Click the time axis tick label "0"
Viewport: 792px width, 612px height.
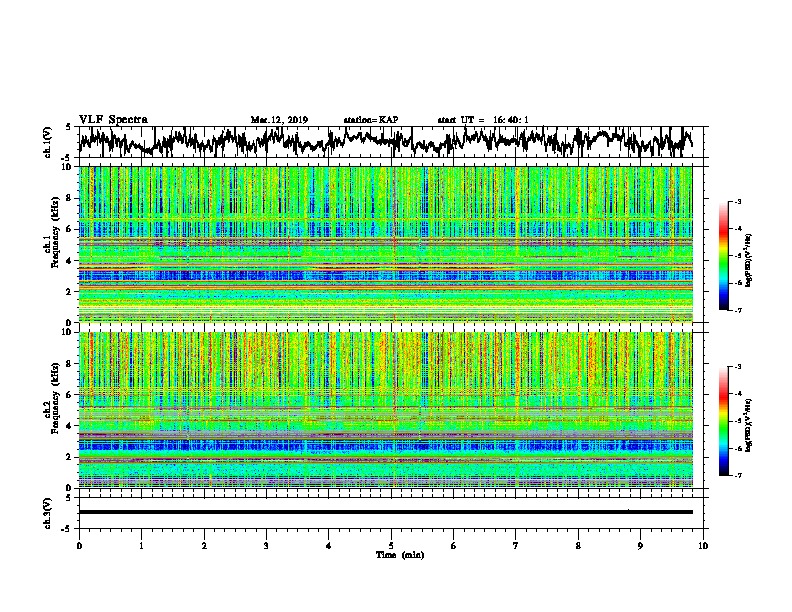79,546
